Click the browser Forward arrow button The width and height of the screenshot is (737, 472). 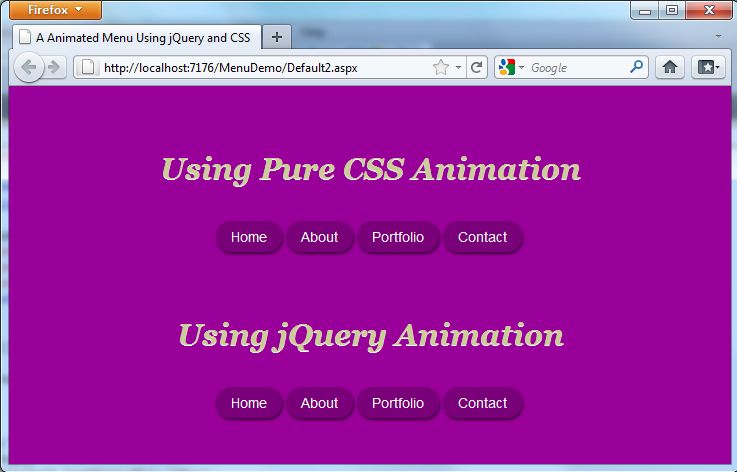(55, 68)
